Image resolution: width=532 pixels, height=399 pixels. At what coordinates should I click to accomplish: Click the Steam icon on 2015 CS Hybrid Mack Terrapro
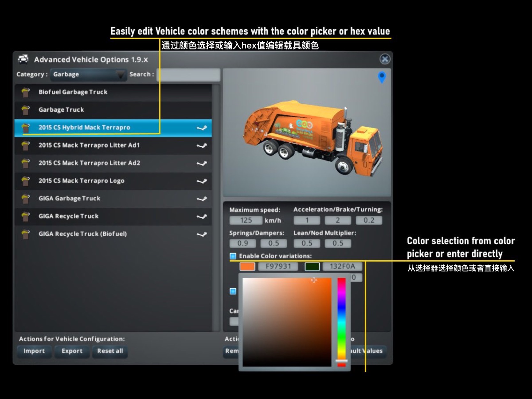202,128
